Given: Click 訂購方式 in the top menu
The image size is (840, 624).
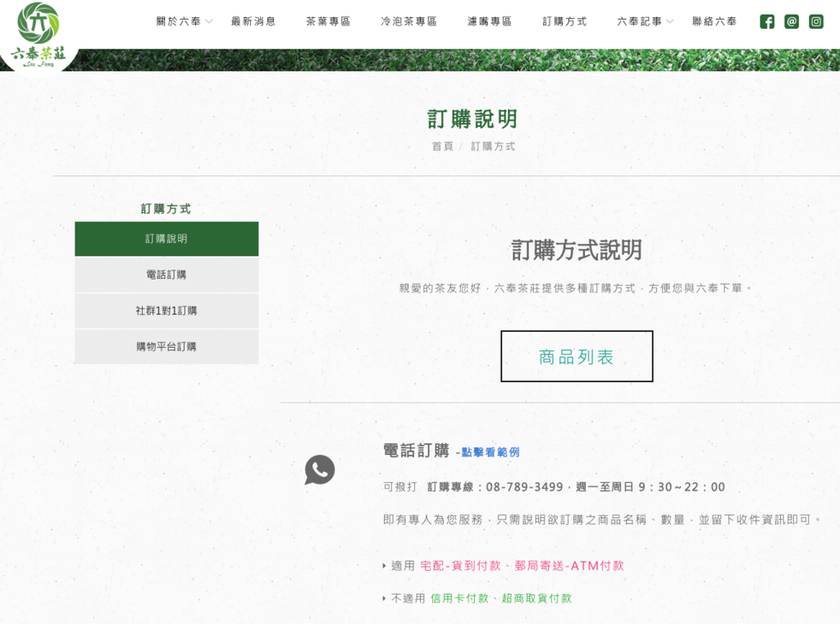Looking at the screenshot, I should 564,22.
